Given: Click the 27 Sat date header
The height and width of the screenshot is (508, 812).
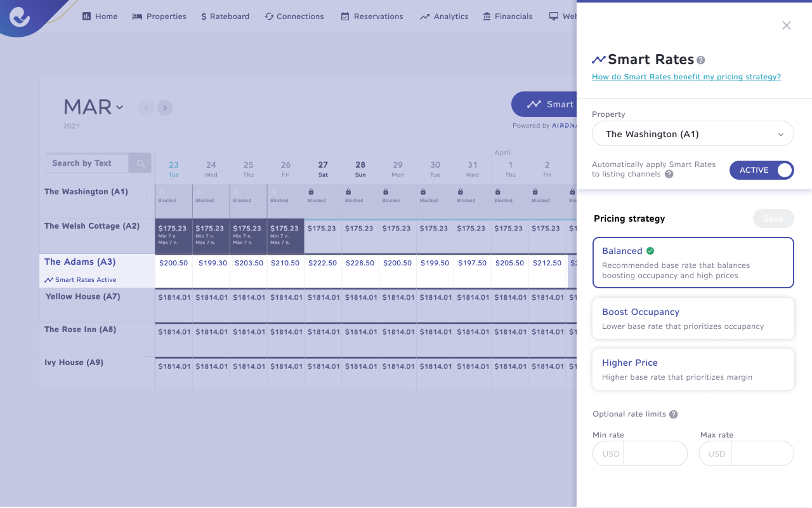Looking at the screenshot, I should pos(323,169).
